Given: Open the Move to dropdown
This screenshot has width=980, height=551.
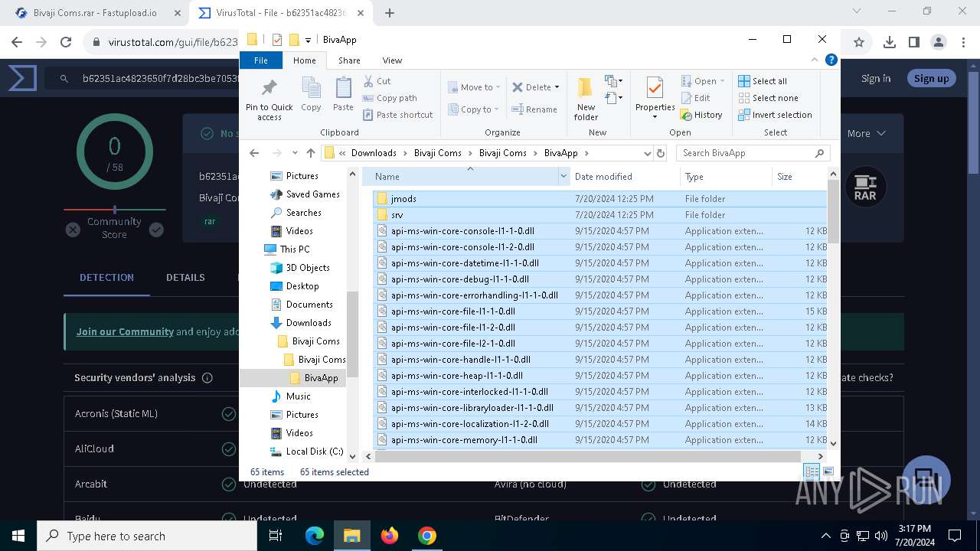Looking at the screenshot, I should coord(474,87).
